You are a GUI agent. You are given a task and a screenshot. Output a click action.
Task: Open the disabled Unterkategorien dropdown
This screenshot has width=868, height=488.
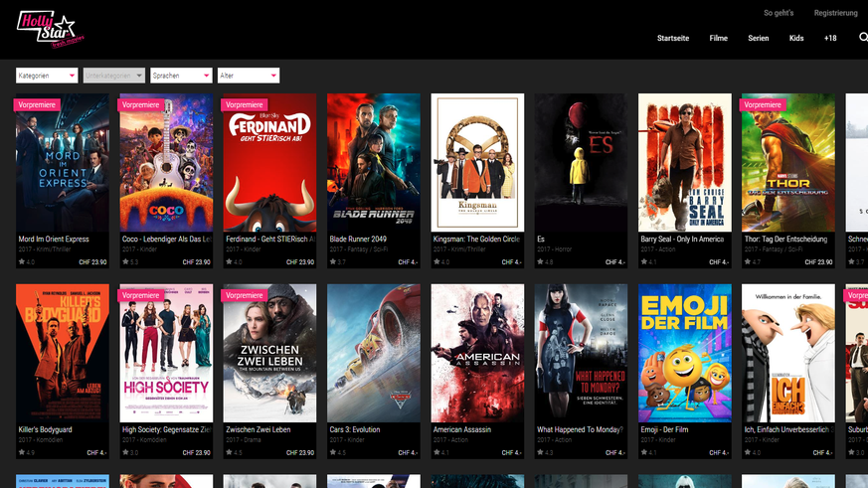[113, 76]
